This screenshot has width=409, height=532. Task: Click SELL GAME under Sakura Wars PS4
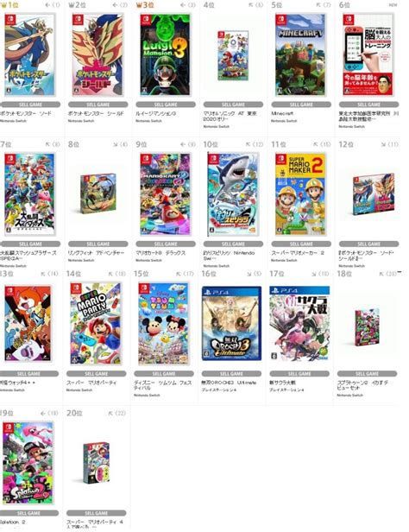(299, 374)
